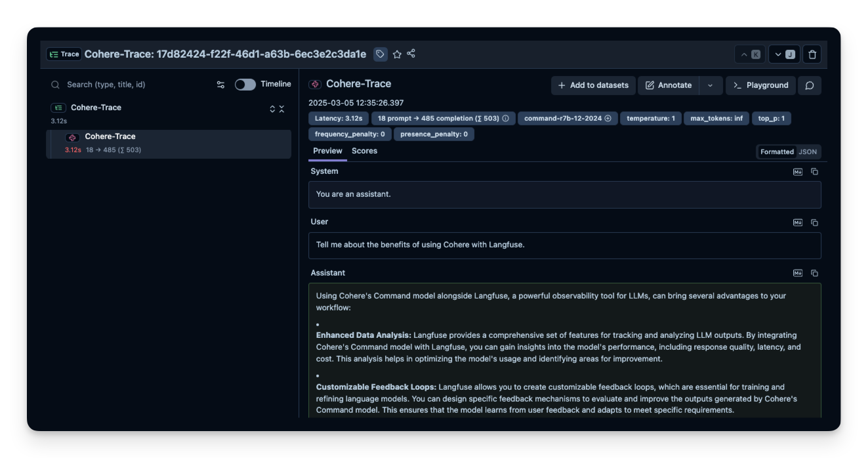This screenshot has height=458, width=868.
Task: Star this trace using the star icon
Action: [x=398, y=54]
